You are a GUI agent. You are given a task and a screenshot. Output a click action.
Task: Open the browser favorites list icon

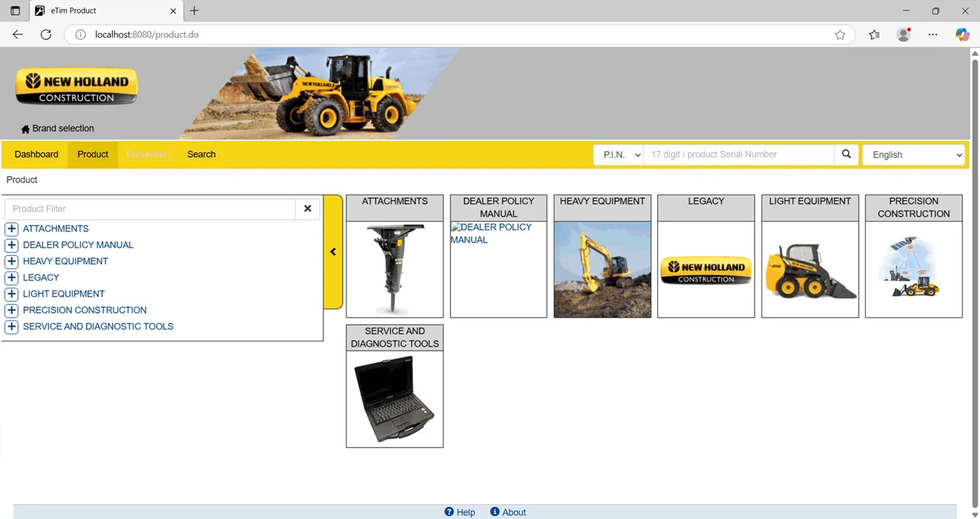(874, 34)
